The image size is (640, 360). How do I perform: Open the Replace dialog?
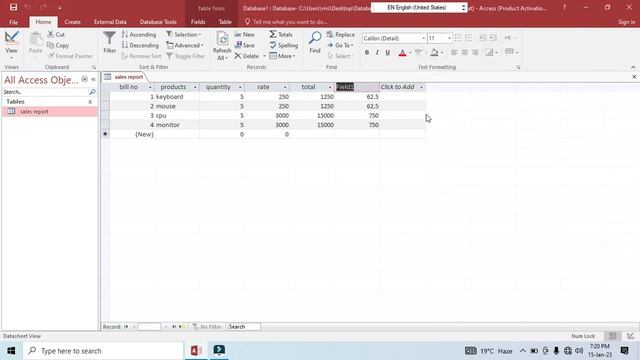(341, 35)
